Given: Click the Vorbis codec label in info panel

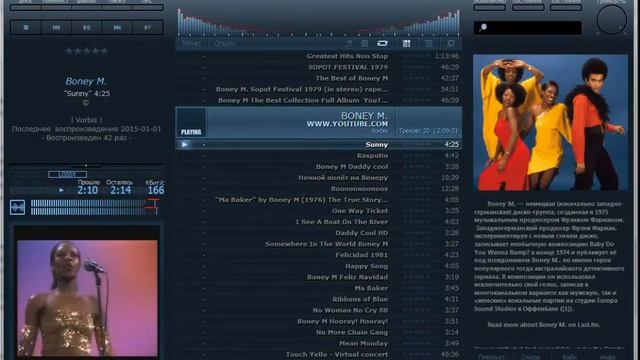Looking at the screenshot, I should pyautogui.click(x=87, y=120).
